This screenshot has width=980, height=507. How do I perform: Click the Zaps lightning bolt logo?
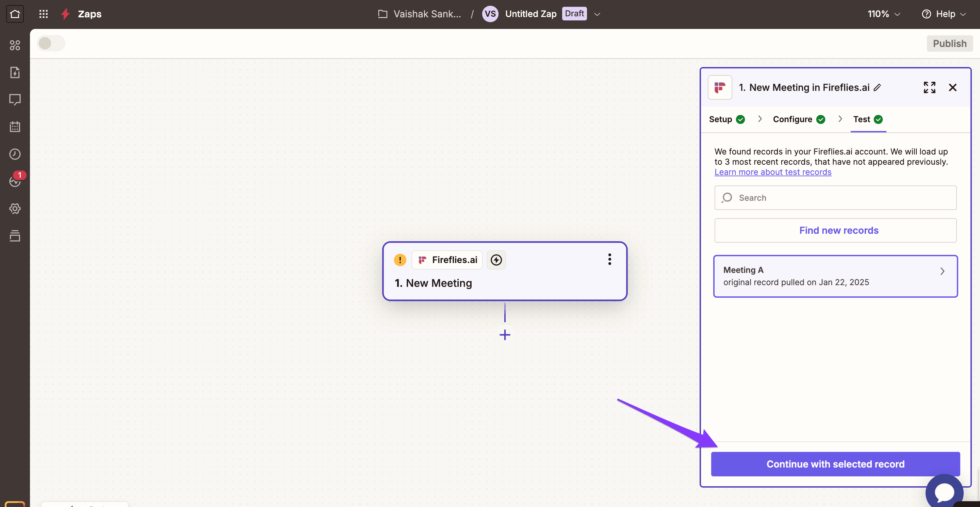(65, 14)
